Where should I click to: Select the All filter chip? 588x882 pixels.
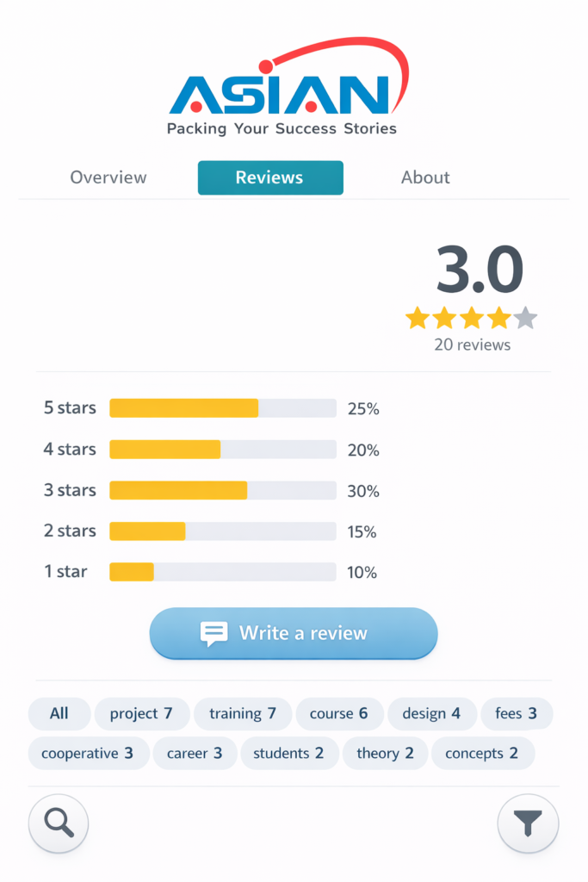59,713
